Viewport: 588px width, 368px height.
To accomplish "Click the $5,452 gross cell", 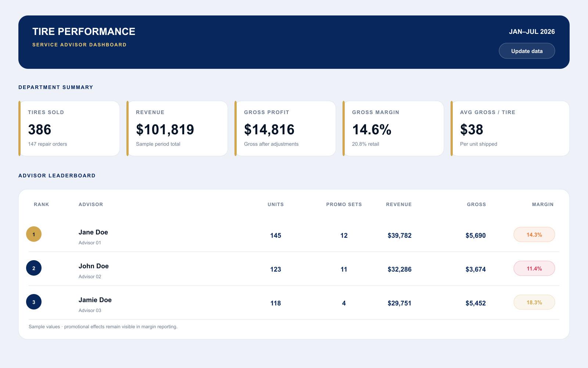I will pyautogui.click(x=476, y=303).
